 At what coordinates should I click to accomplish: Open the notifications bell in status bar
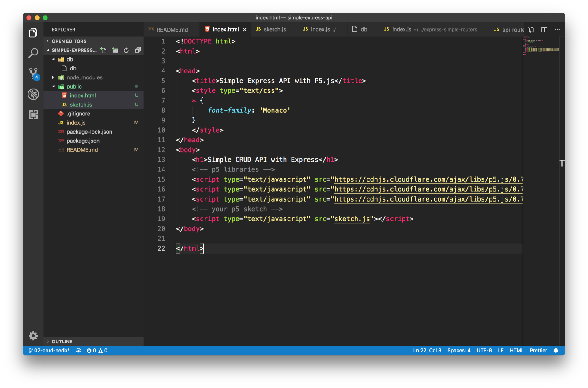[x=556, y=350]
